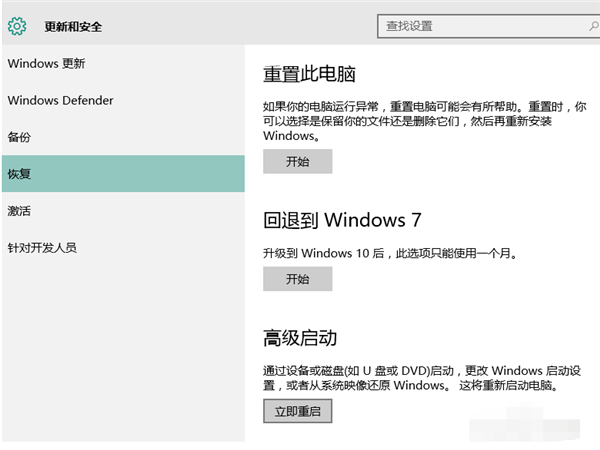Screen dimensions: 600x450
Task: Click the 立即重启 button
Action: coord(297,410)
